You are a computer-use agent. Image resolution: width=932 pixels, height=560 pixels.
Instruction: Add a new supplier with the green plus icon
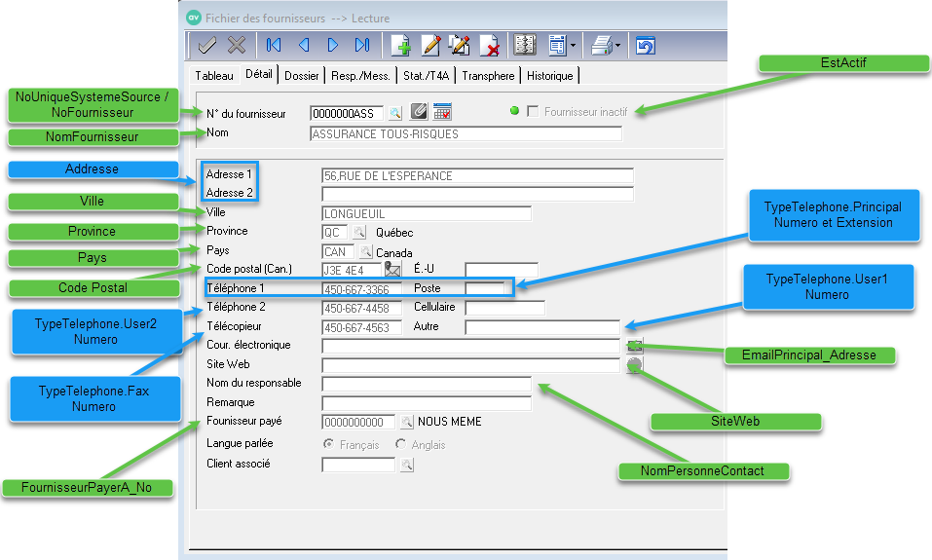[400, 45]
